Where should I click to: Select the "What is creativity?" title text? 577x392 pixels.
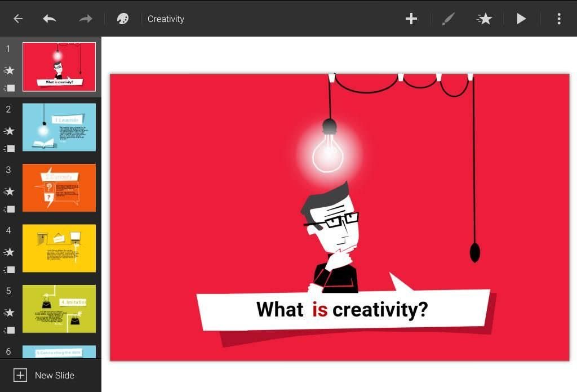(x=342, y=309)
